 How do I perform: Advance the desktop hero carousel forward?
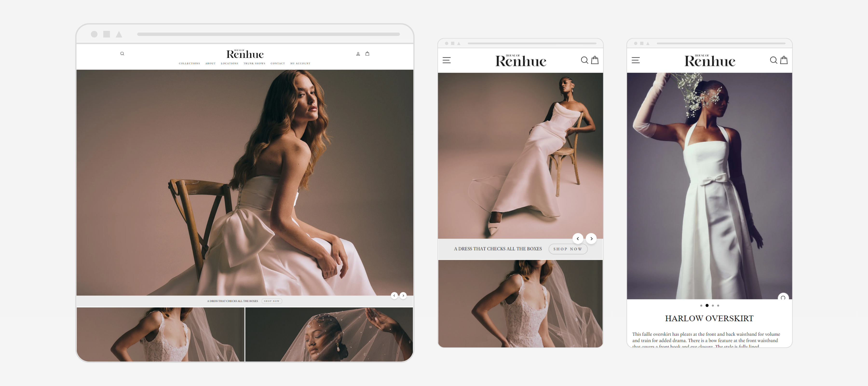point(403,295)
